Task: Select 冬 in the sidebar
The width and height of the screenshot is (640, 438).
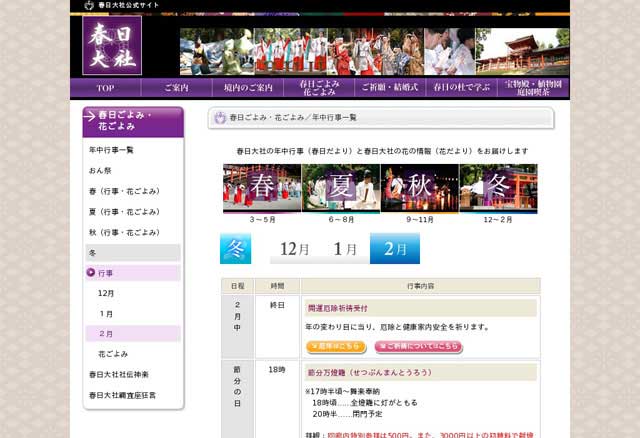Action: click(133, 253)
